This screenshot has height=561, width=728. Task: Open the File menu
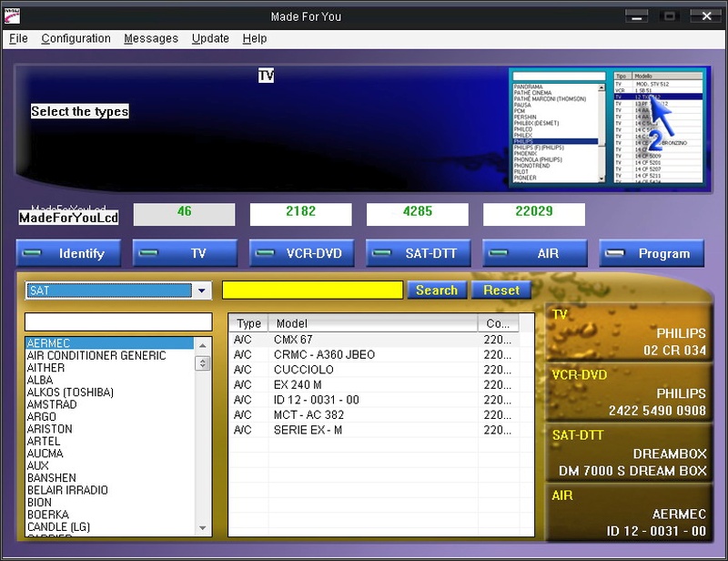tap(18, 38)
